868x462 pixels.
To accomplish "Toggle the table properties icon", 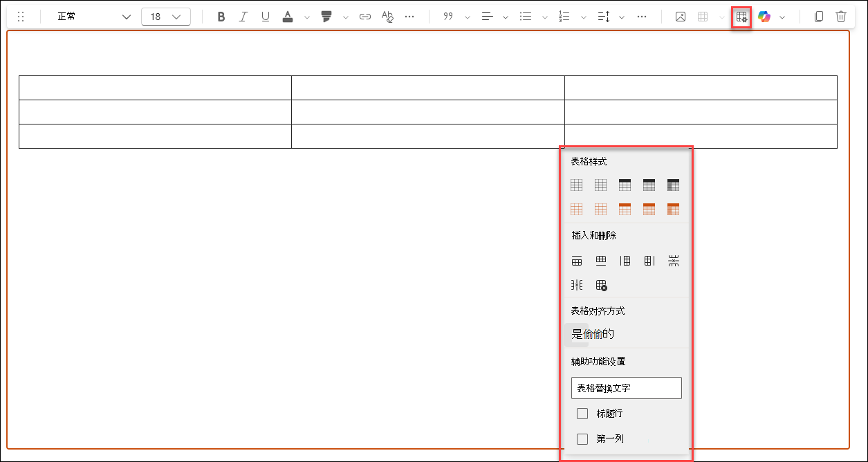I will [741, 17].
